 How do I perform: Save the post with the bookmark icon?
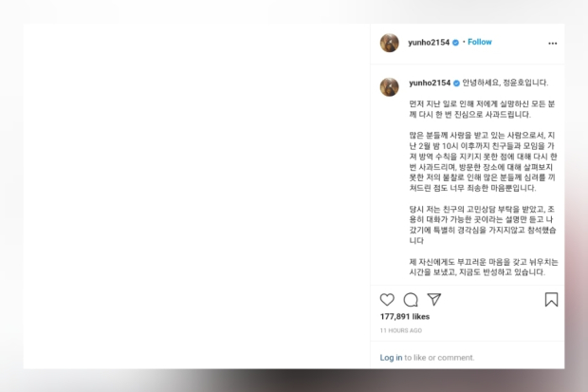(x=551, y=300)
